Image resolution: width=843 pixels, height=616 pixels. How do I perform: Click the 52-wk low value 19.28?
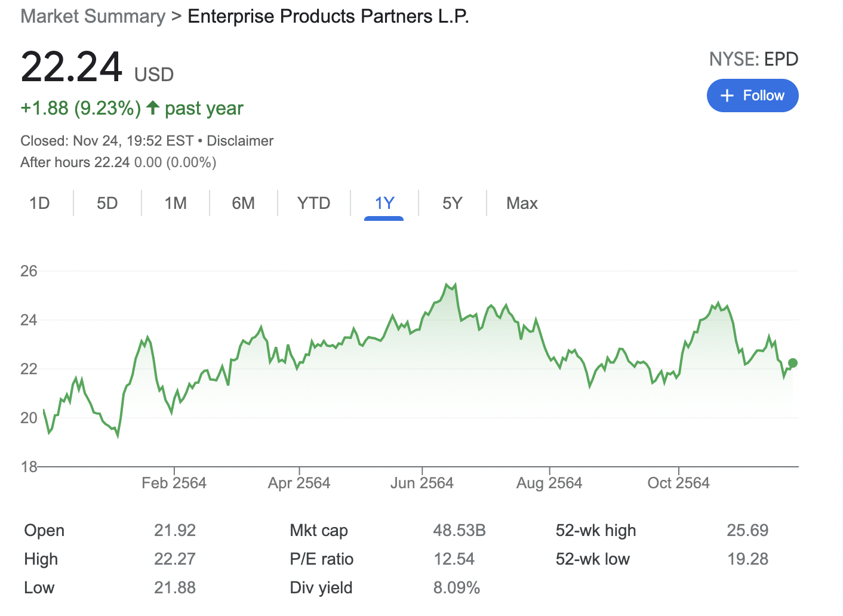pyautogui.click(x=747, y=559)
